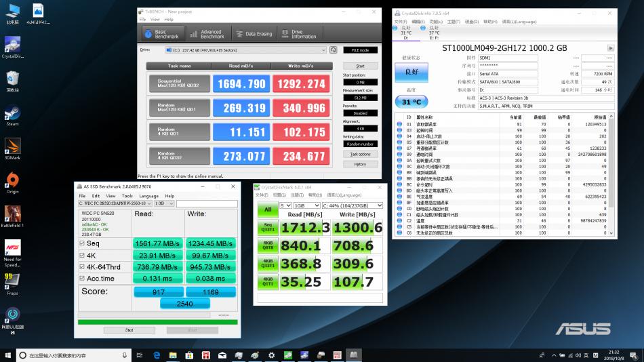Click the Windows Start button
Image resolution: width=644 pixels, height=362 pixels.
point(8,355)
